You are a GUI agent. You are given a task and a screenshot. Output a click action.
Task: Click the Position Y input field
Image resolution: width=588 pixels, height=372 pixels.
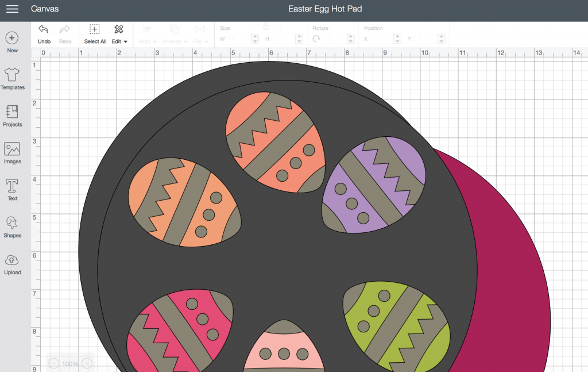point(427,39)
